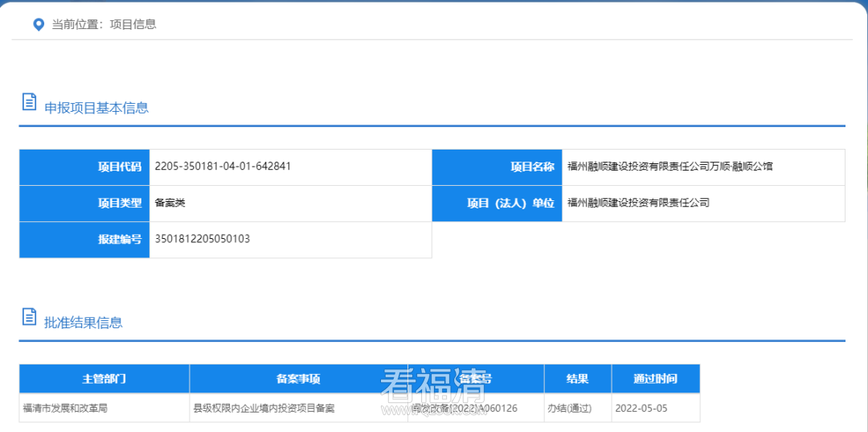The image size is (868, 432).
Task: Click the 办结(通过) result cell
Action: pyautogui.click(x=569, y=408)
